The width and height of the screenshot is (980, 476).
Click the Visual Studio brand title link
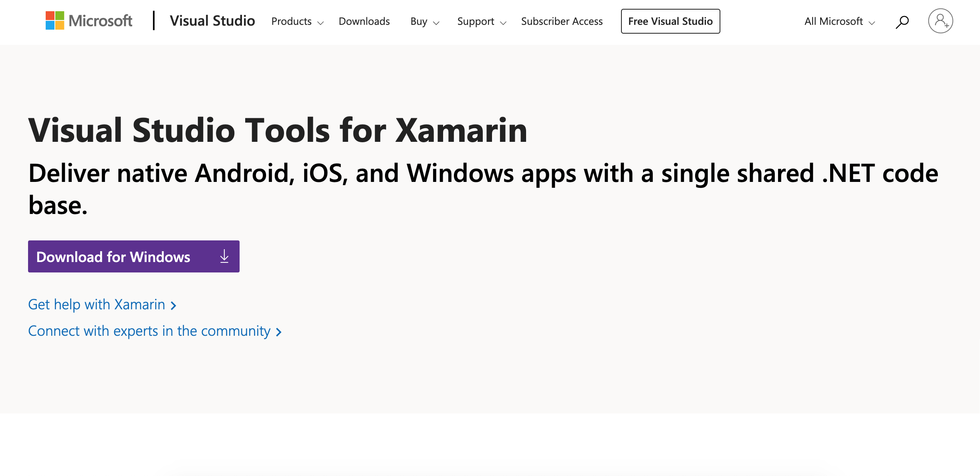point(212,21)
